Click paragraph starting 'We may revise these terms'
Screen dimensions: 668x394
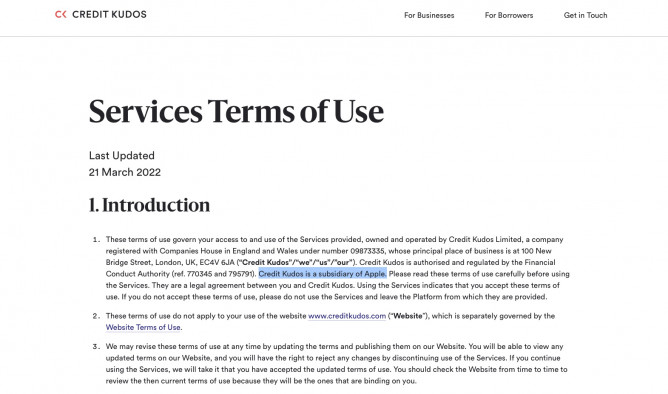337,364
